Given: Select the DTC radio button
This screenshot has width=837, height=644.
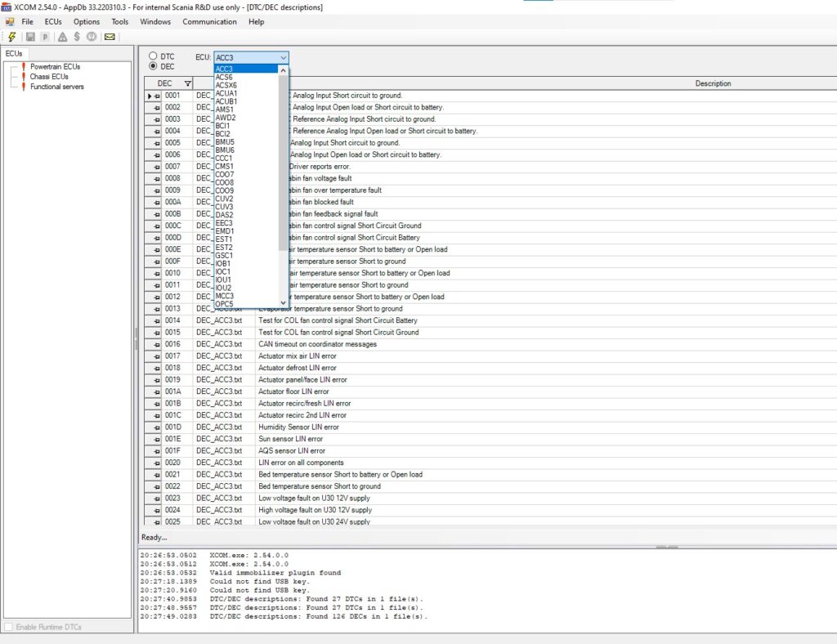Looking at the screenshot, I should [x=154, y=56].
